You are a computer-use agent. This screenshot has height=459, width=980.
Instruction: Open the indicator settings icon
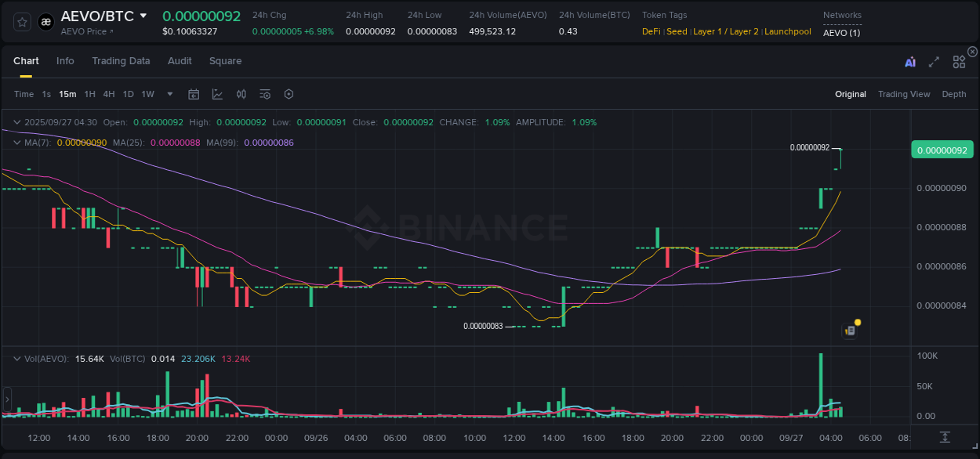[265, 94]
